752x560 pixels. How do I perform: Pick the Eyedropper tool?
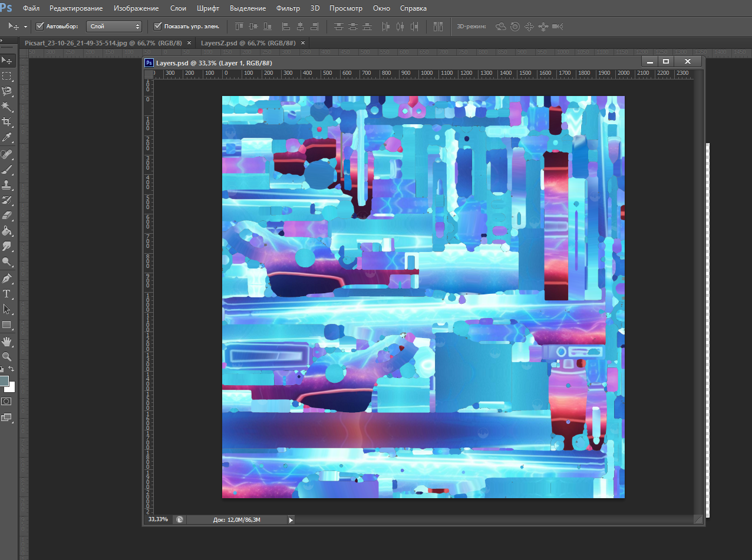[7, 137]
